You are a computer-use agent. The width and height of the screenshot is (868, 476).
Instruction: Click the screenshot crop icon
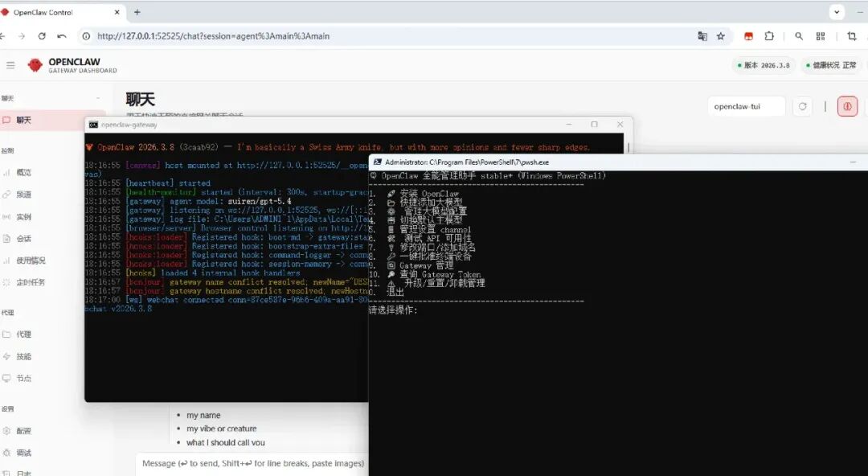[x=851, y=36]
